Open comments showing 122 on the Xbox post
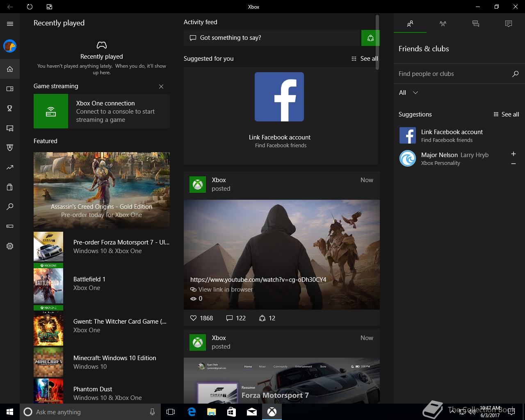The width and height of the screenshot is (525, 420). pyautogui.click(x=236, y=318)
